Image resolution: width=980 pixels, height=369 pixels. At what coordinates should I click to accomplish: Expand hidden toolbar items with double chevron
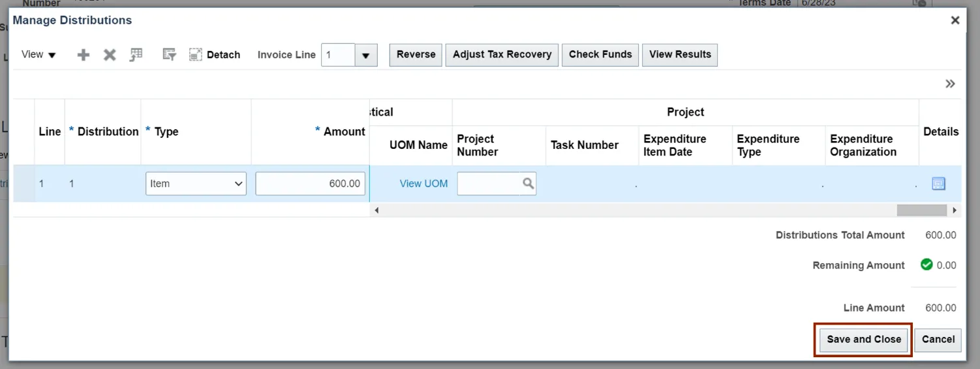click(950, 84)
